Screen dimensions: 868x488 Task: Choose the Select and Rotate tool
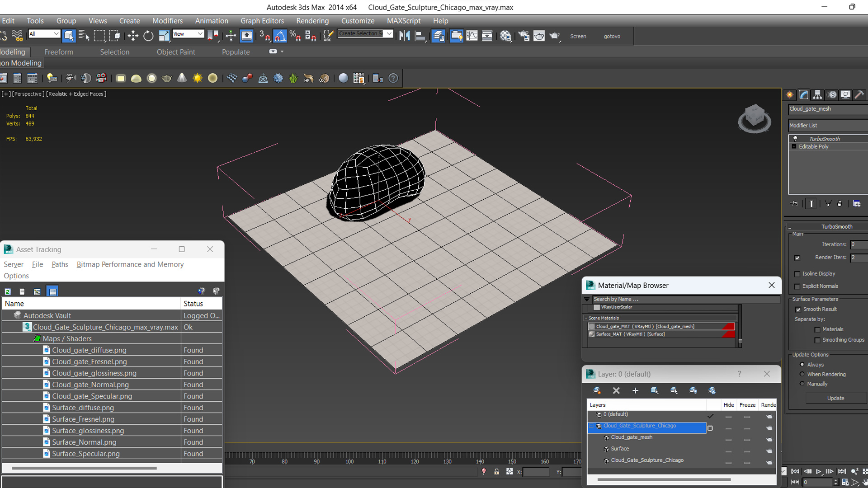click(148, 36)
